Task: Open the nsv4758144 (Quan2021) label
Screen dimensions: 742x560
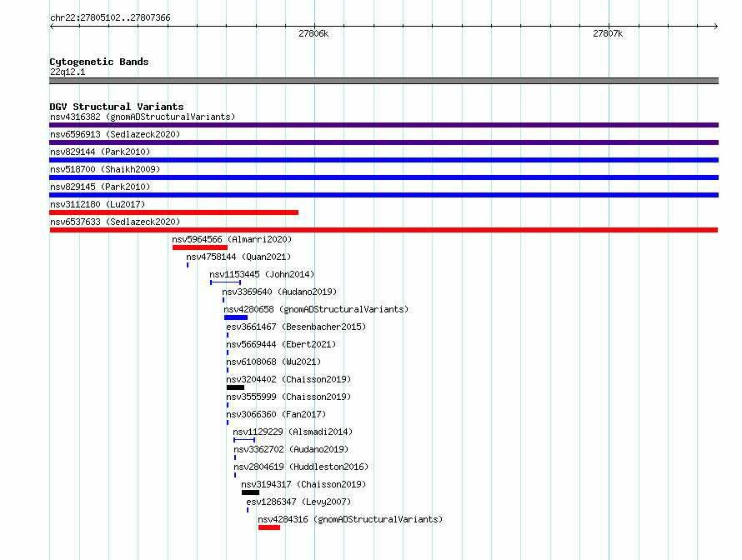Action: click(238, 257)
